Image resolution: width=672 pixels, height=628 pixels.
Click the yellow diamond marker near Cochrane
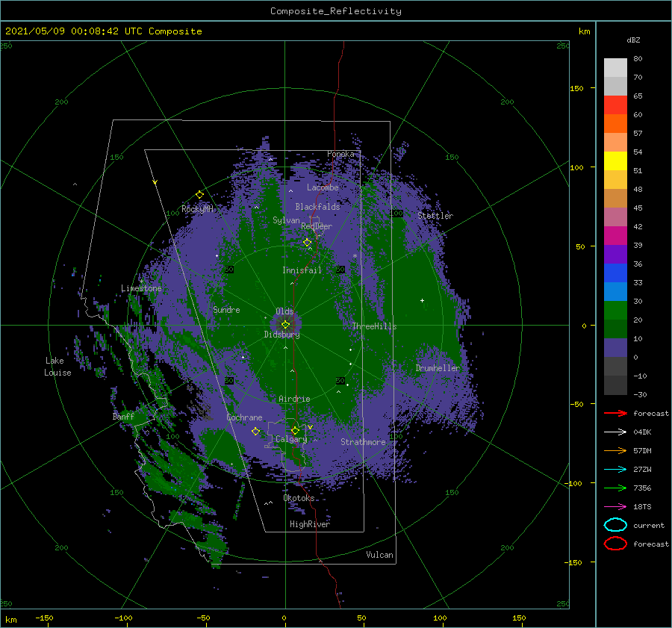[x=255, y=432]
